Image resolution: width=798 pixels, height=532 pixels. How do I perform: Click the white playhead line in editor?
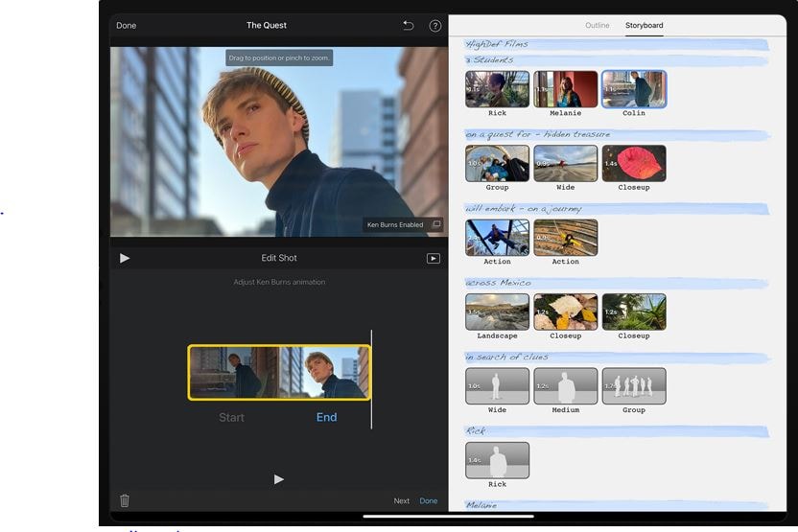371,380
